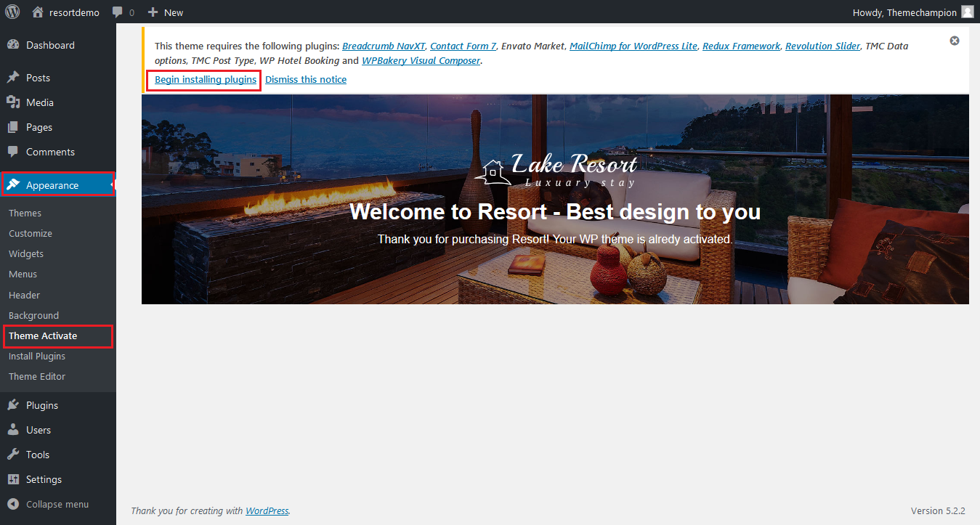Open the Dashboard gauge icon

tap(13, 45)
